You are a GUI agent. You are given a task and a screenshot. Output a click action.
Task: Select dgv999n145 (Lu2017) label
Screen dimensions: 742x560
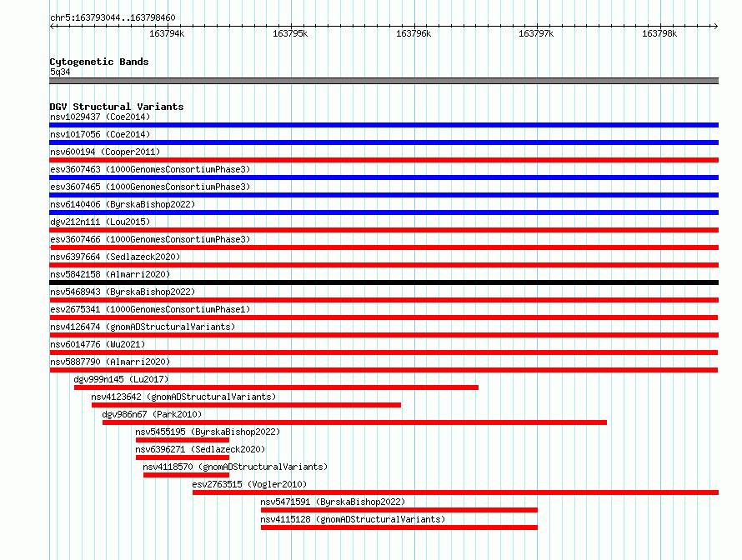click(x=121, y=379)
